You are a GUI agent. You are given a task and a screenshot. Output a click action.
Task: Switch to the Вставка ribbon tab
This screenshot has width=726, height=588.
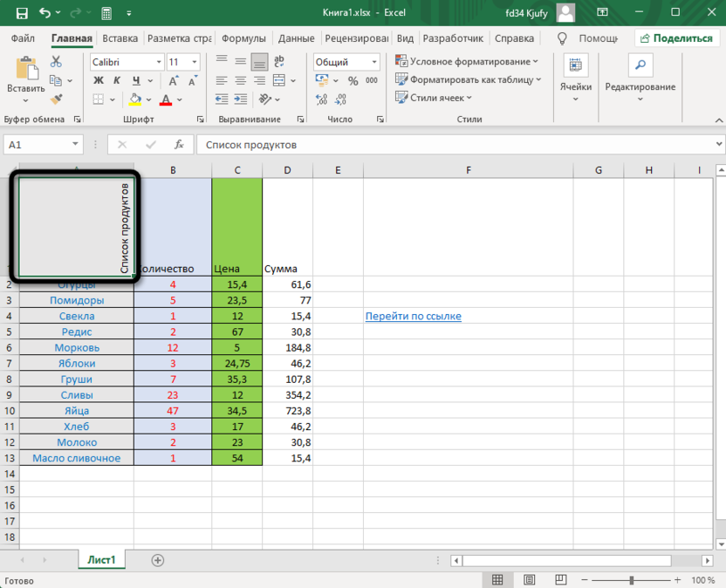coord(120,38)
